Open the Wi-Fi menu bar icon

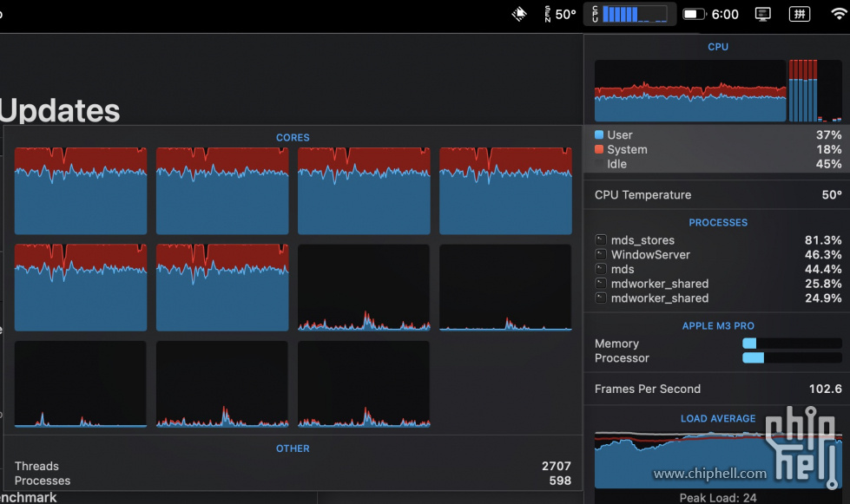click(839, 14)
